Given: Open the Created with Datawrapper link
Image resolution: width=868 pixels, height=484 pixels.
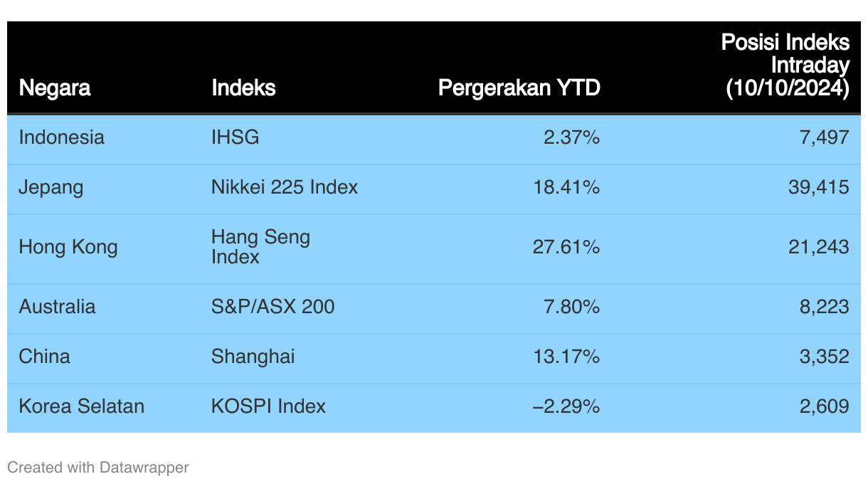Looking at the screenshot, I should click(x=98, y=468).
